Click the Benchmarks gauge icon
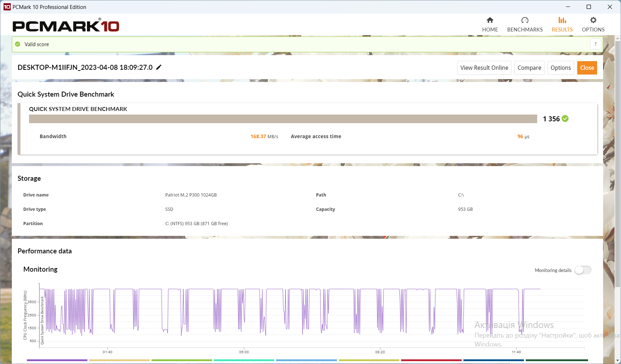 pos(525,20)
